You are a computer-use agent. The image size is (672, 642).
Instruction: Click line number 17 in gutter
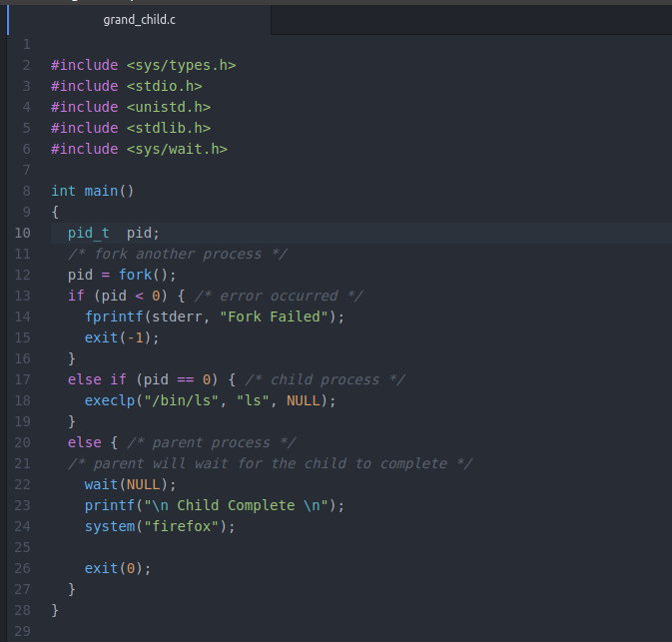coord(23,379)
